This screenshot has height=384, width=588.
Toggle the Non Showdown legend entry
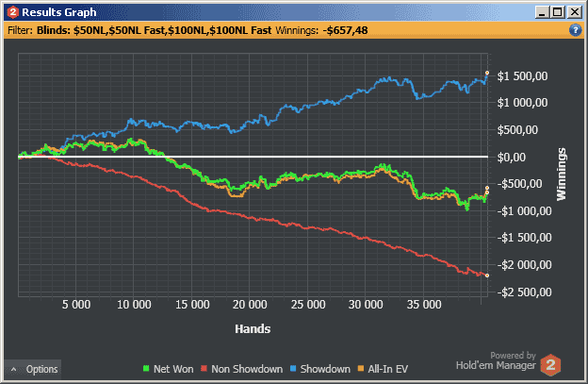(241, 369)
